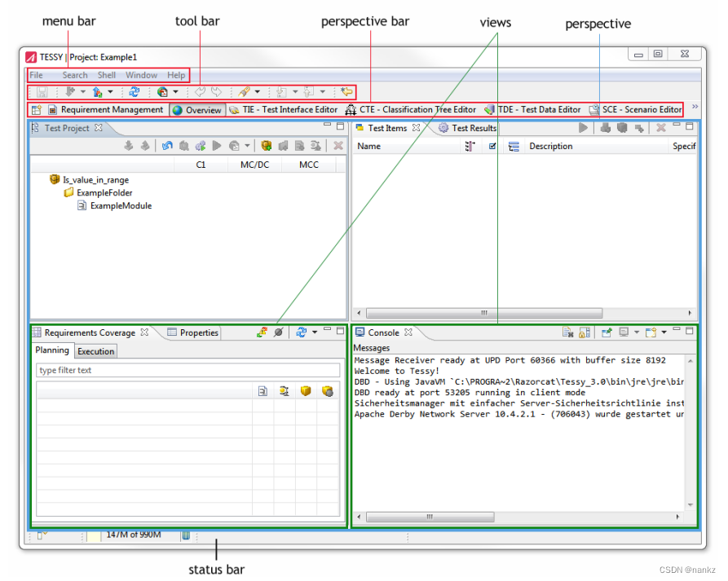Image resolution: width=728 pixels, height=581 pixels.
Task: Open the report globe dropdown arrow
Action: click(x=175, y=92)
